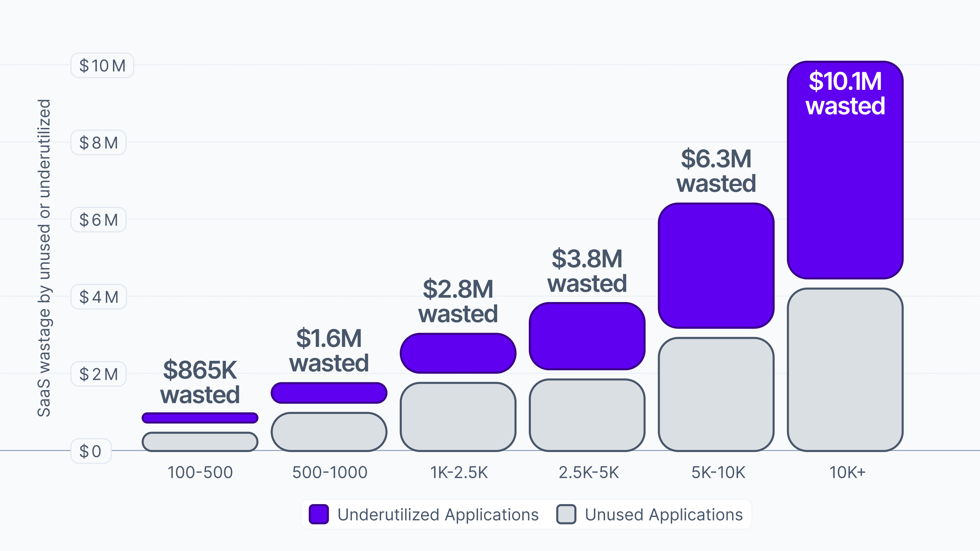980x551 pixels.
Task: Select the purple bar for 10K+
Action: pyautogui.click(x=845, y=198)
